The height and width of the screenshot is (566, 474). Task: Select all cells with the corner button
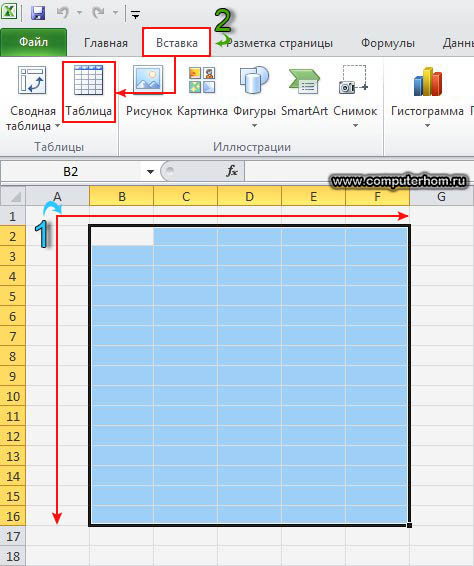click(13, 196)
